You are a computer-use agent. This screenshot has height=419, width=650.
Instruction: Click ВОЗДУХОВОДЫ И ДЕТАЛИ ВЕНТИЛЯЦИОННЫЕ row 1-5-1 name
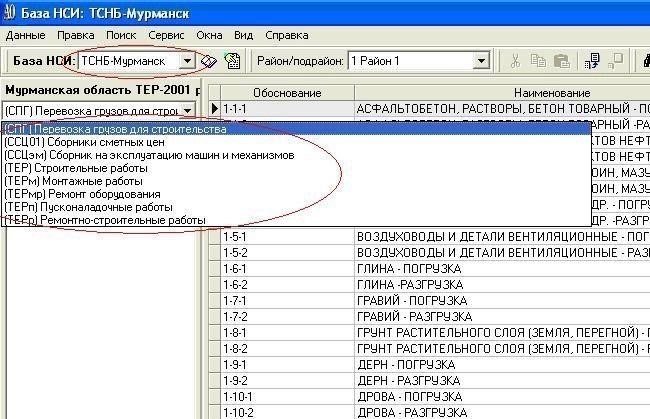(502, 237)
